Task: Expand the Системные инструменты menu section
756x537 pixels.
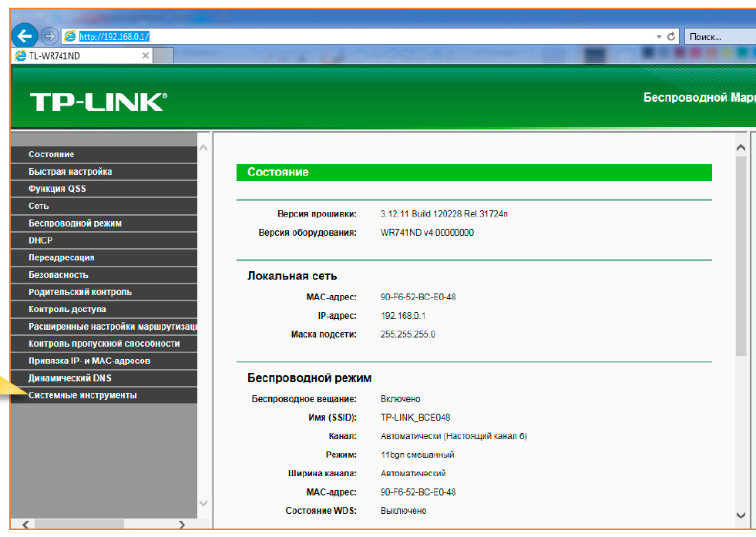Action: pos(82,395)
